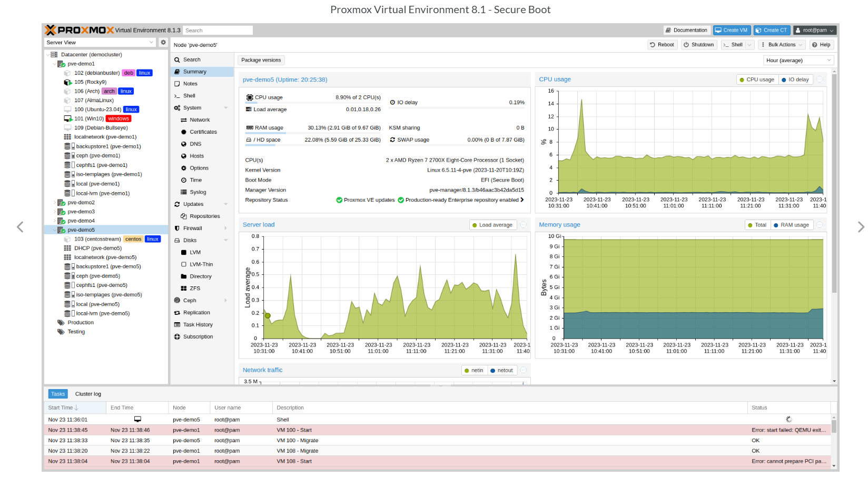Toggle Load average legend series
The height and width of the screenshot is (477, 868).
pos(492,225)
